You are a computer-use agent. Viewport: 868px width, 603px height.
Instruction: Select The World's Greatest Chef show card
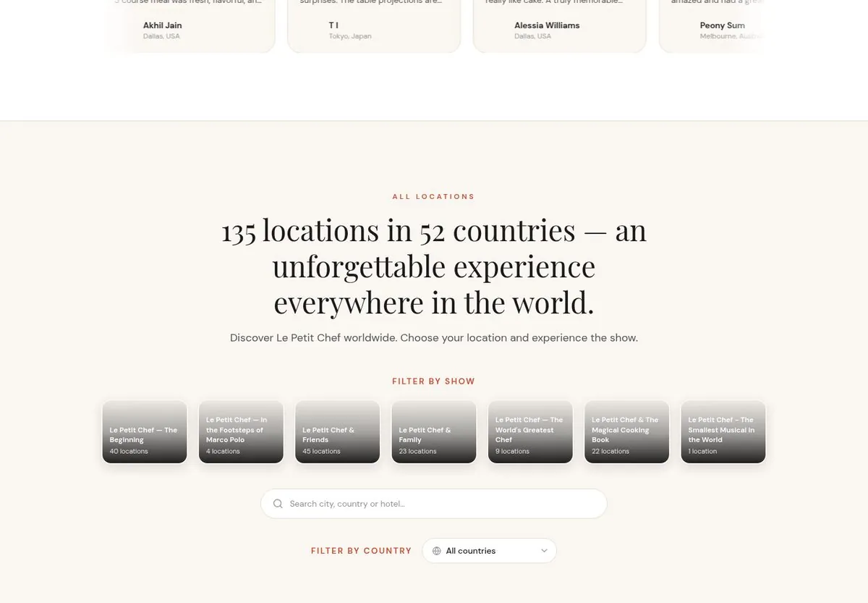tap(530, 432)
